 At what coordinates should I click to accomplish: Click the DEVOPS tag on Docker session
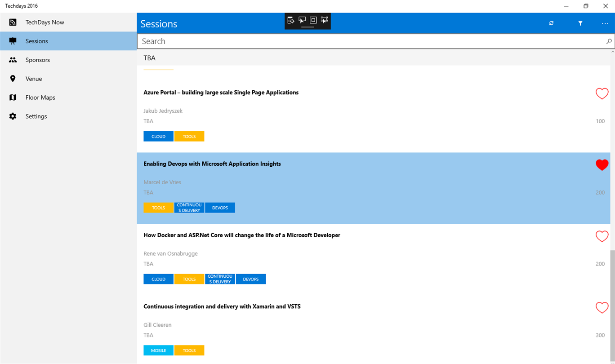click(x=251, y=279)
